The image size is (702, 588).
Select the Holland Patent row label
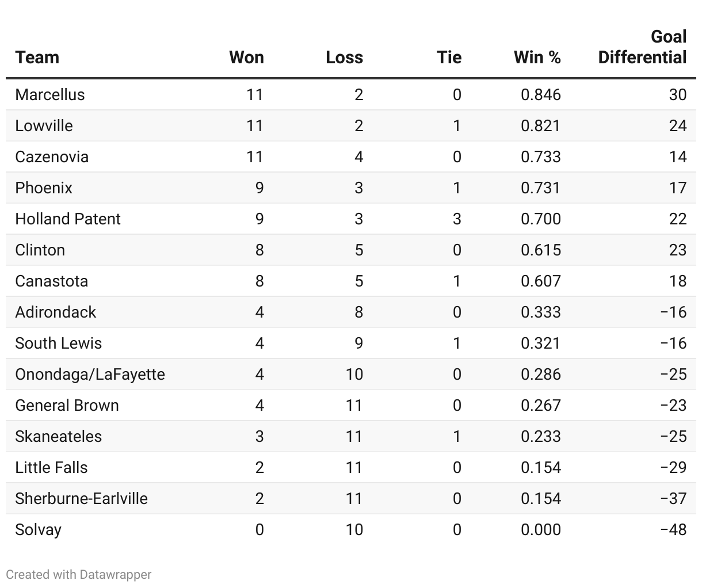pyautogui.click(x=68, y=219)
